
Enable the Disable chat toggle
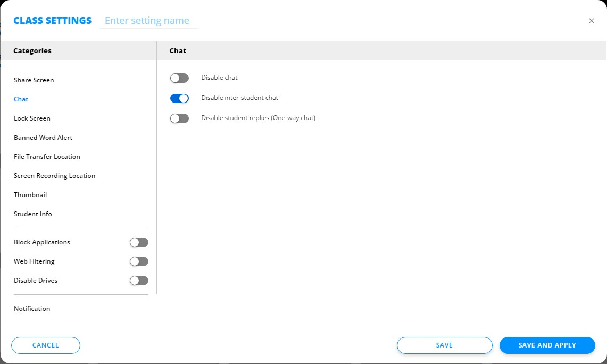coord(179,78)
